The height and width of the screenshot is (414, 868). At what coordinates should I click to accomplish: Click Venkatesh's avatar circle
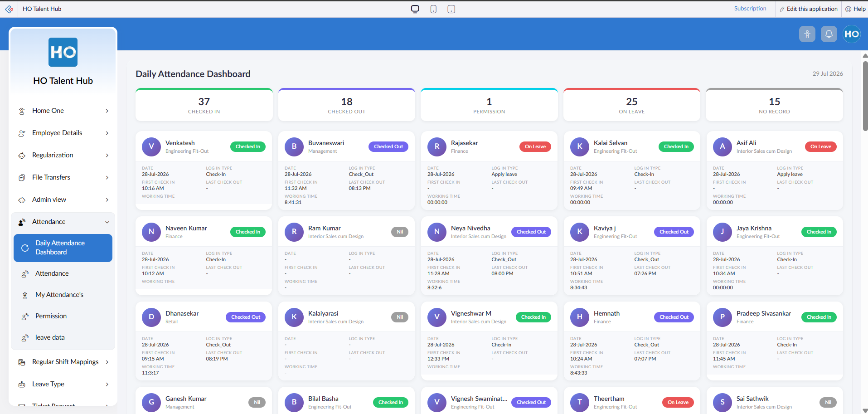[x=151, y=146]
